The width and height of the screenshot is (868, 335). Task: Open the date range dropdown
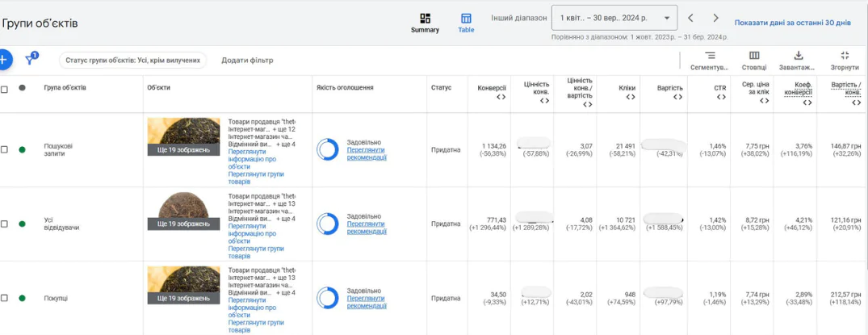point(614,18)
